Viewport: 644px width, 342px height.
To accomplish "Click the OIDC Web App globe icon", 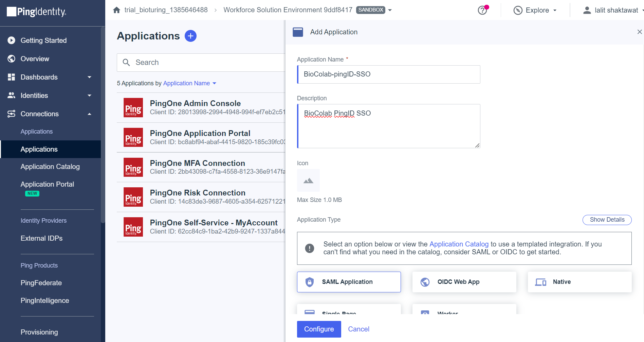I will pyautogui.click(x=425, y=282).
